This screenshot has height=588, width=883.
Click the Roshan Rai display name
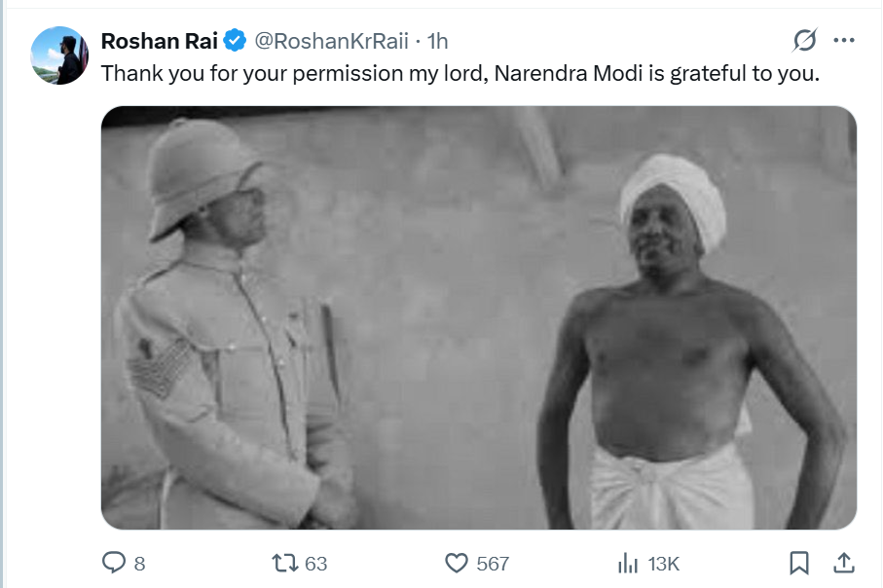[160, 41]
